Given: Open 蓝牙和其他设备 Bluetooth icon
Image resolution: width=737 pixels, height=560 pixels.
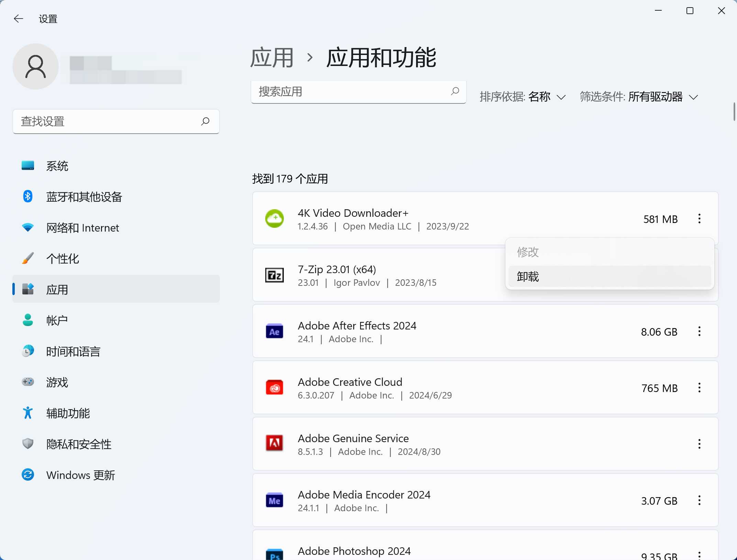Looking at the screenshot, I should coord(28,197).
